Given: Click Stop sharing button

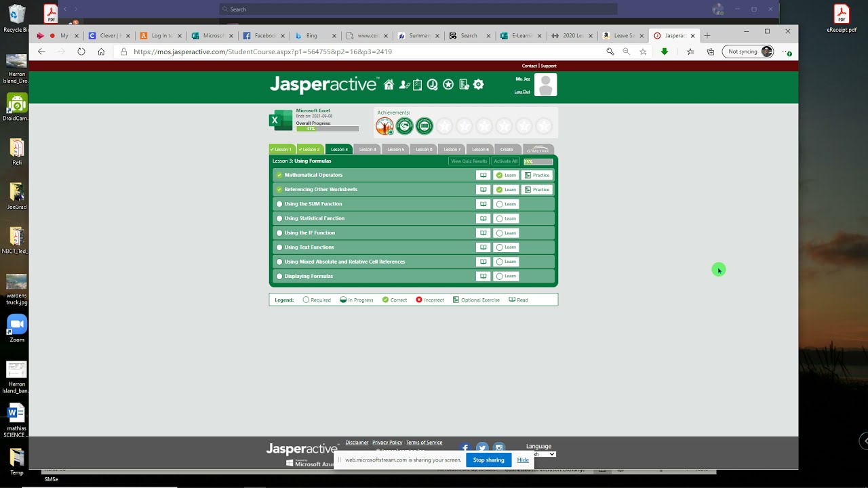Looking at the screenshot, I should (488, 460).
